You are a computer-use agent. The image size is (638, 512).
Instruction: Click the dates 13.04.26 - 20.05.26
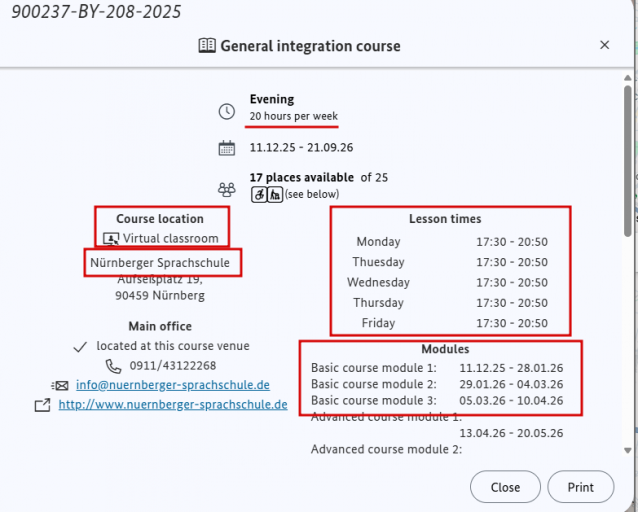click(511, 433)
